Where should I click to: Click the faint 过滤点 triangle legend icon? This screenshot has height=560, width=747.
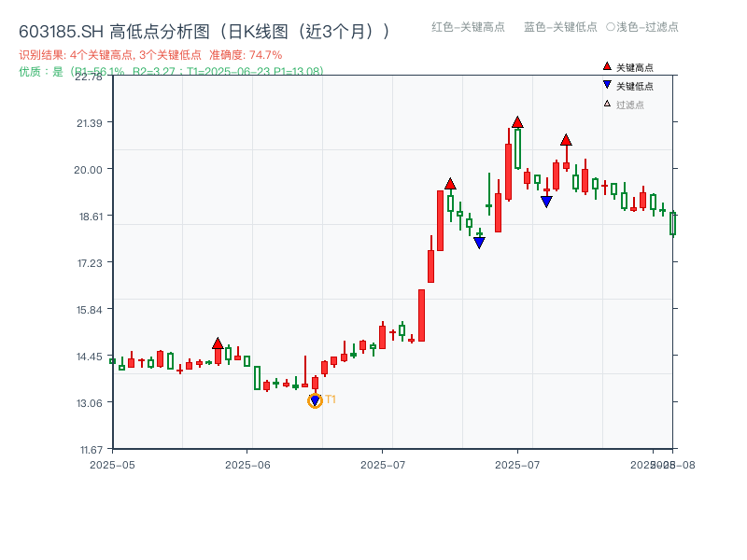click(x=605, y=104)
